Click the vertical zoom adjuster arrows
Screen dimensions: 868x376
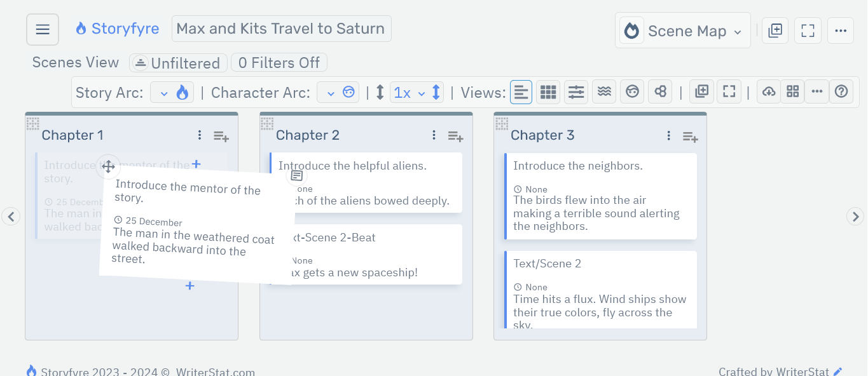[436, 91]
